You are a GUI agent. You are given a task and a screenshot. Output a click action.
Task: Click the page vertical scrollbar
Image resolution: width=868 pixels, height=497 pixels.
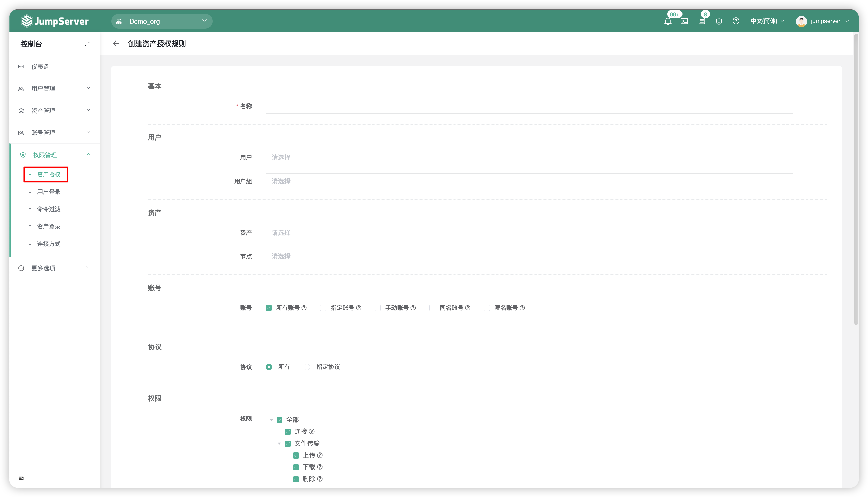[x=856, y=179]
